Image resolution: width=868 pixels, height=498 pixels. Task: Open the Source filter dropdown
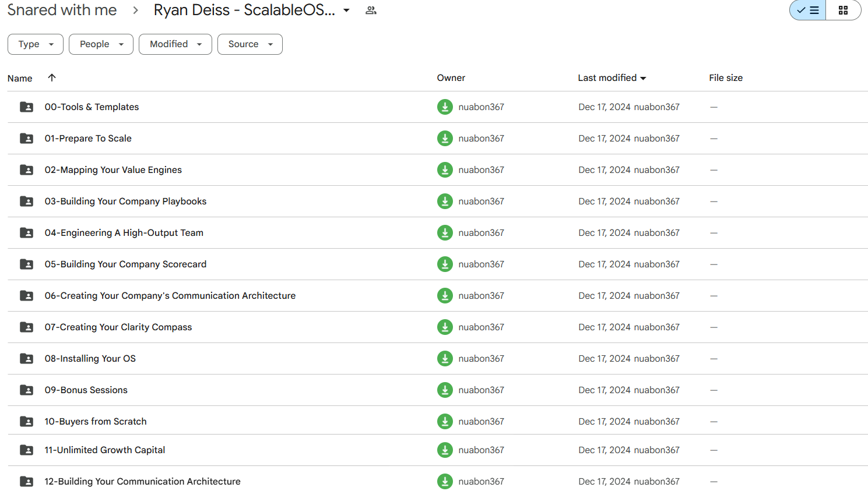pyautogui.click(x=250, y=44)
